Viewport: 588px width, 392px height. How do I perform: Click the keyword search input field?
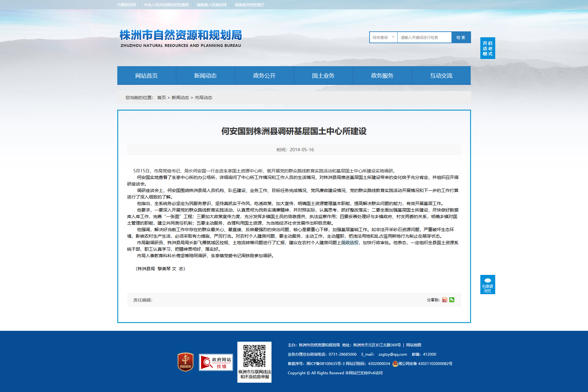coord(424,37)
